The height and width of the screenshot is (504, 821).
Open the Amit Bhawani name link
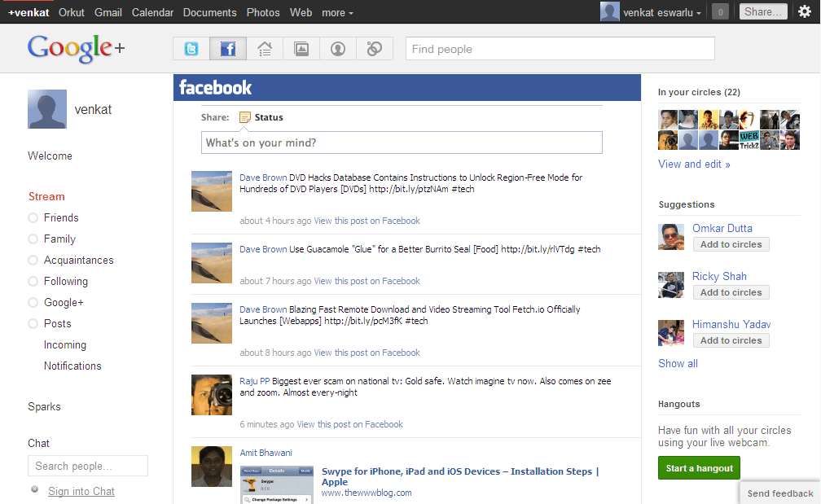(x=266, y=453)
